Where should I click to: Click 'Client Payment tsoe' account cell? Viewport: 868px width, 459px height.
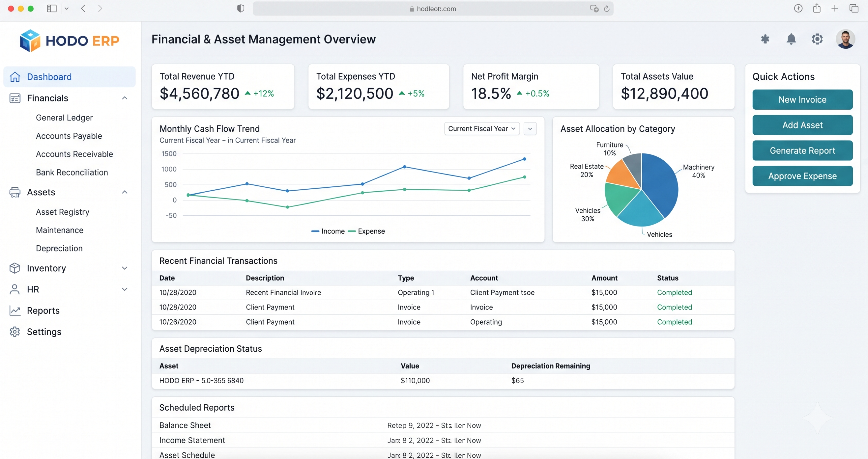(503, 293)
